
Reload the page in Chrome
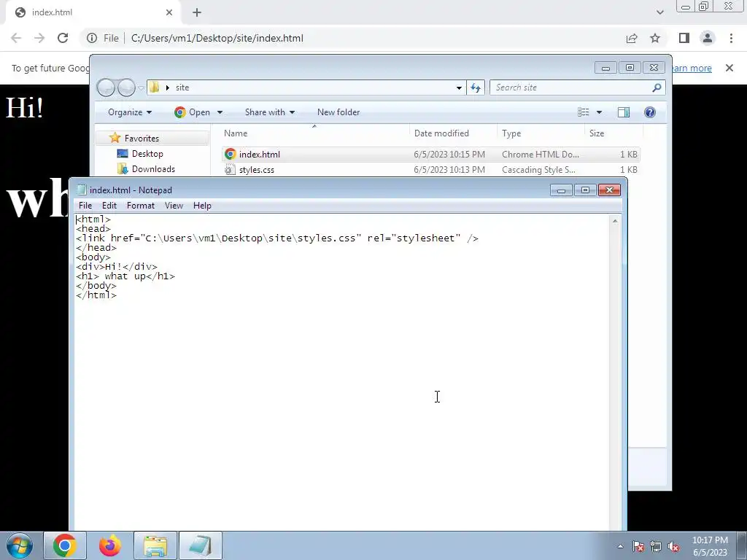point(63,38)
